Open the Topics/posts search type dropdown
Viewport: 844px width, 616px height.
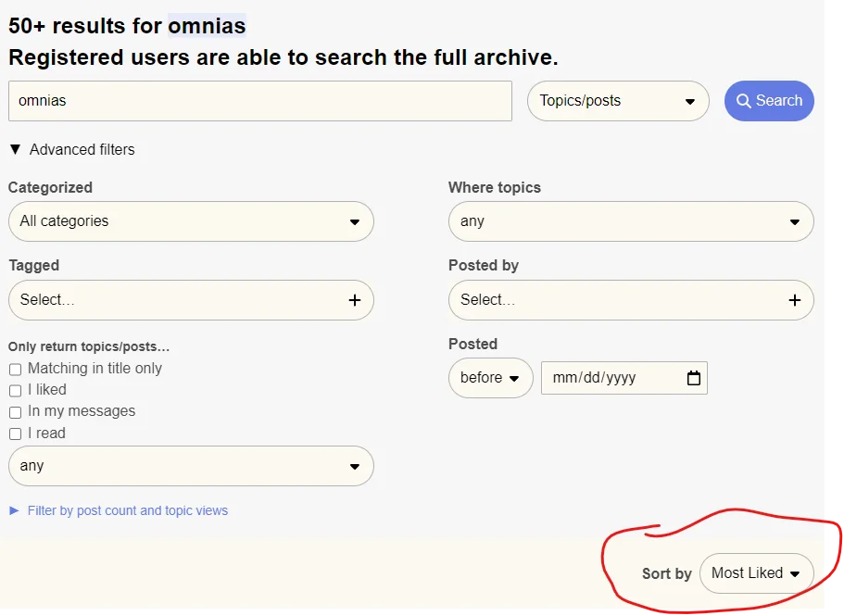[618, 101]
